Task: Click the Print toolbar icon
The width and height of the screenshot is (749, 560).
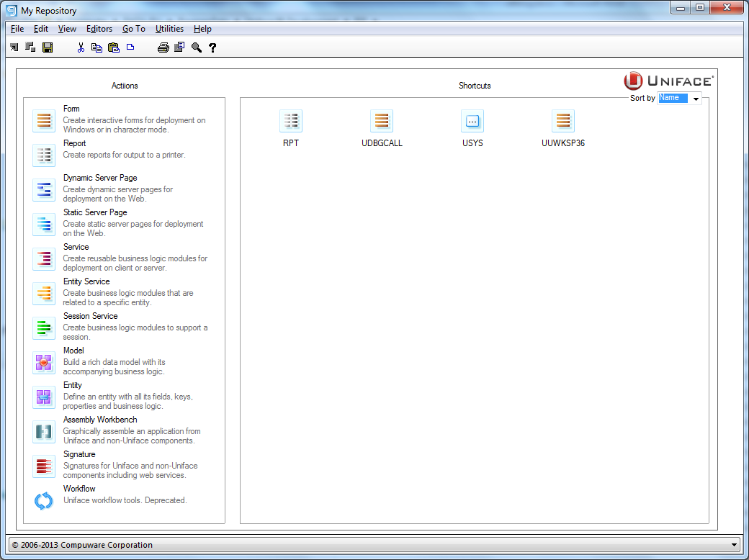Action: coord(163,48)
